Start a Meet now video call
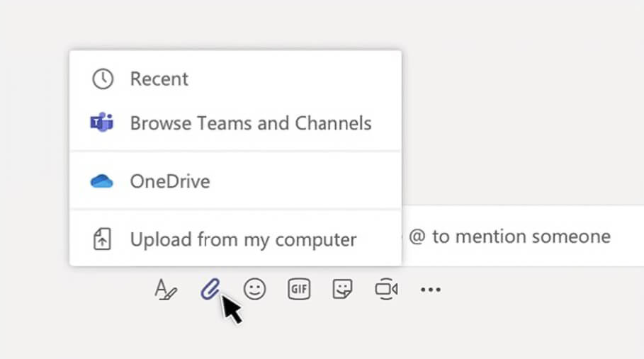Screen dimensions: 644x359 tap(386, 289)
